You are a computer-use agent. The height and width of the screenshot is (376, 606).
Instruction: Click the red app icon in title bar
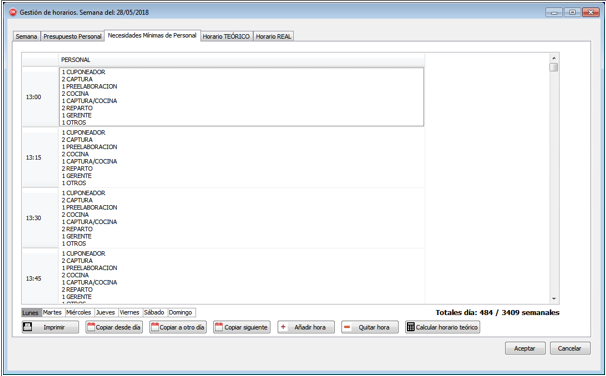13,12
